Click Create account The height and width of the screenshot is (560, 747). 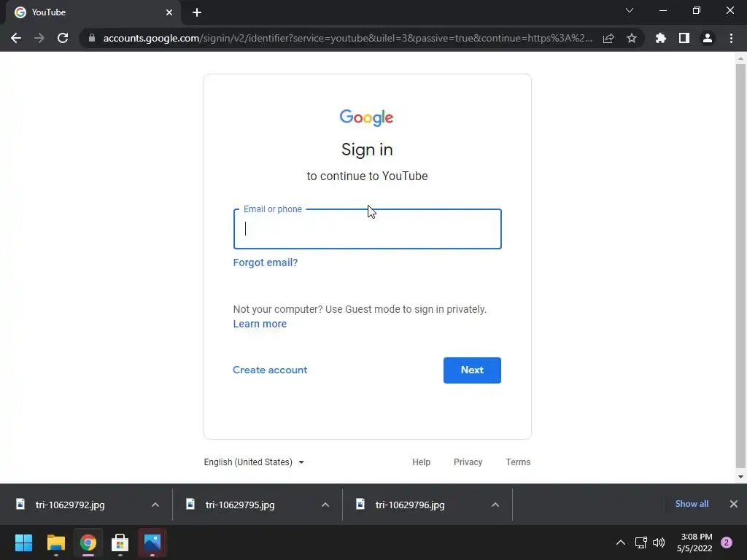[270, 370]
